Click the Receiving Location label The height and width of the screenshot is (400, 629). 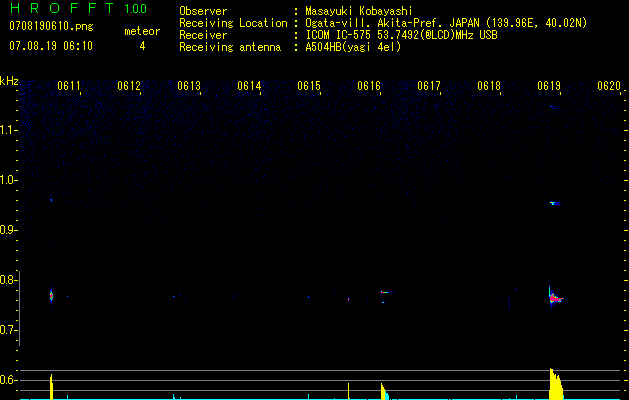click(x=233, y=23)
